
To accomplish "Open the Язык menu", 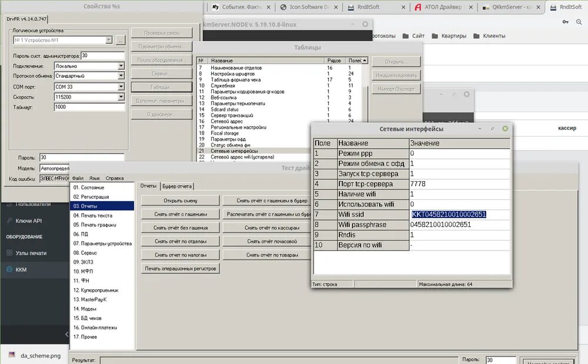I will click(x=95, y=178).
